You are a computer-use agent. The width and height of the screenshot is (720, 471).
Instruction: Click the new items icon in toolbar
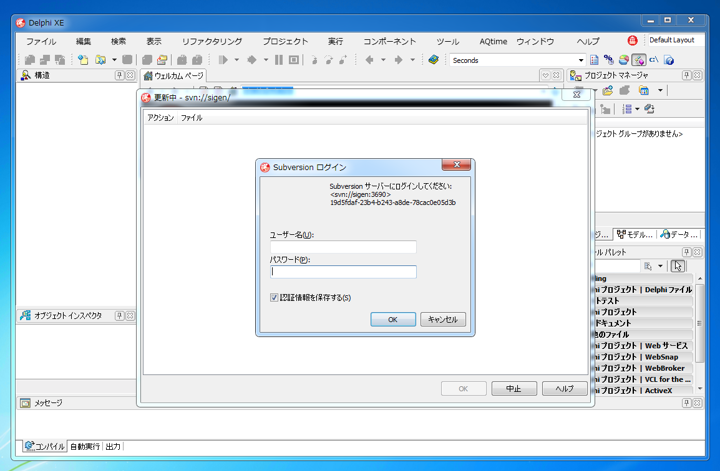(83, 60)
